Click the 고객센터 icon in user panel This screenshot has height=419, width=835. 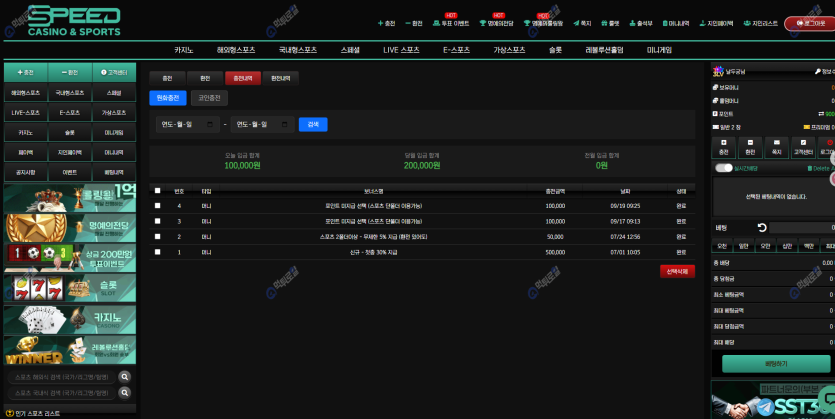click(x=802, y=147)
